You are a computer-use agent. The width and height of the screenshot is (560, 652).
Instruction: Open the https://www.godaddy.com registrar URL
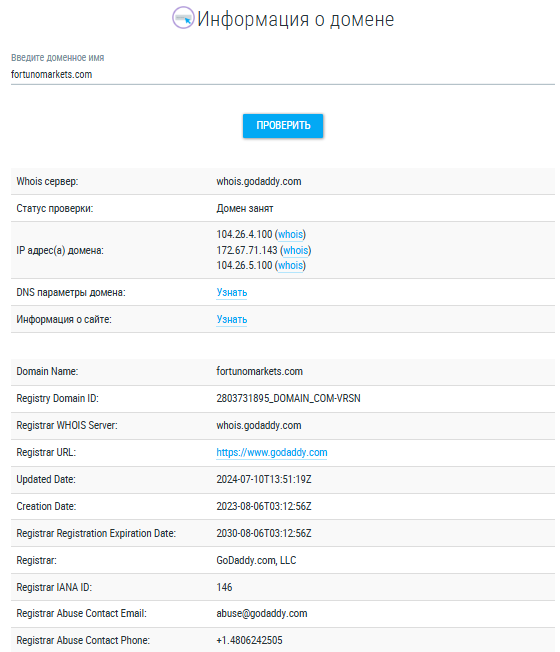(x=271, y=452)
